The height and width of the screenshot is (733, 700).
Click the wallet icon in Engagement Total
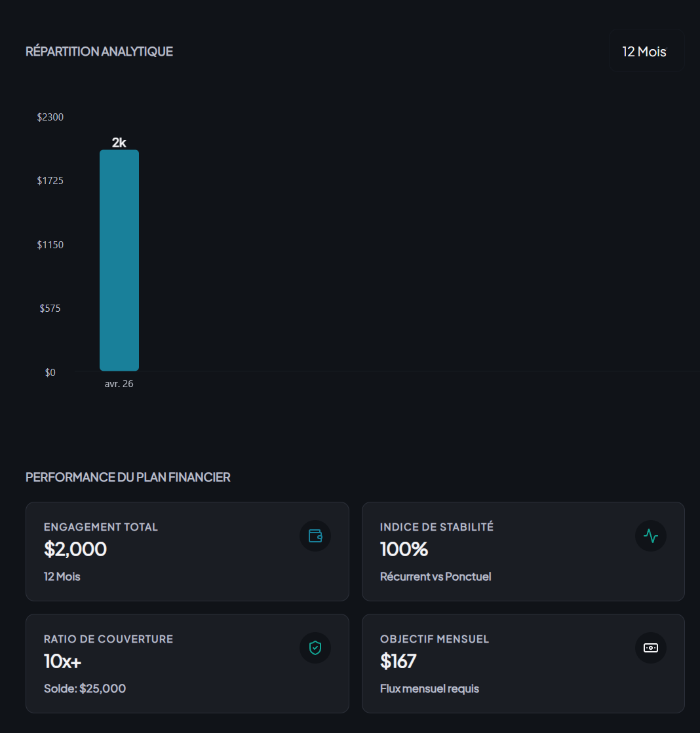[315, 536]
